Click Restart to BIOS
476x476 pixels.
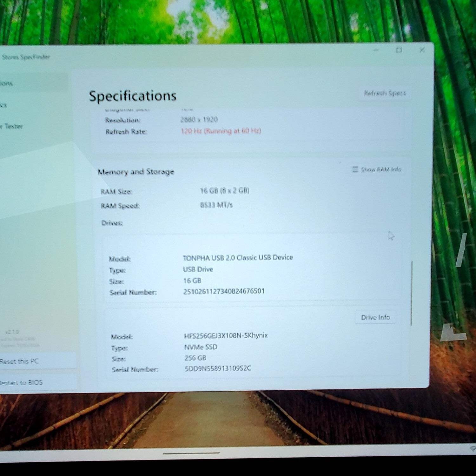tap(37, 382)
